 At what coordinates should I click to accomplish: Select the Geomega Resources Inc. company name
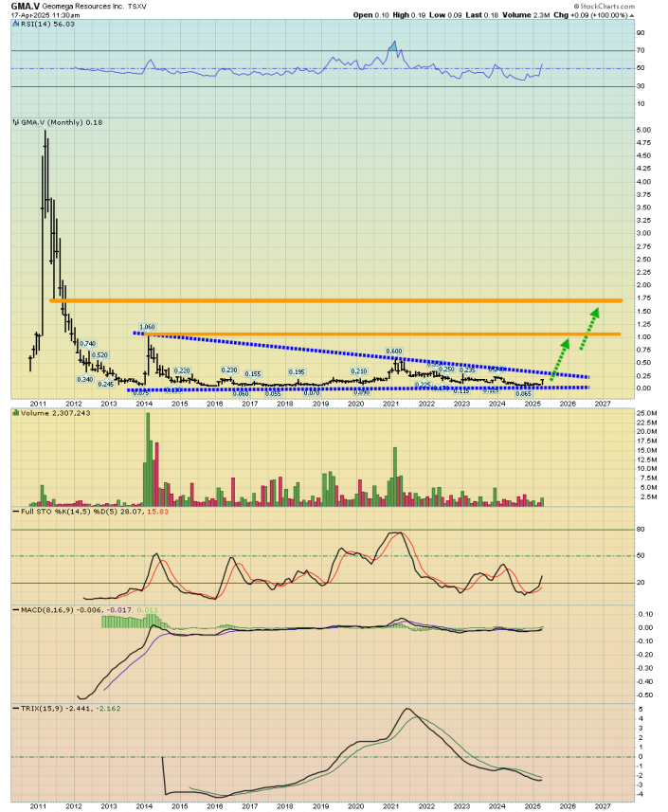click(x=82, y=7)
